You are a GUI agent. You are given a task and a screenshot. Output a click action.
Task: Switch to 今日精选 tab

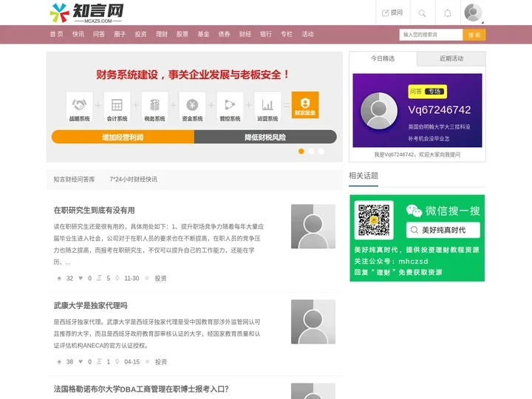click(x=383, y=58)
